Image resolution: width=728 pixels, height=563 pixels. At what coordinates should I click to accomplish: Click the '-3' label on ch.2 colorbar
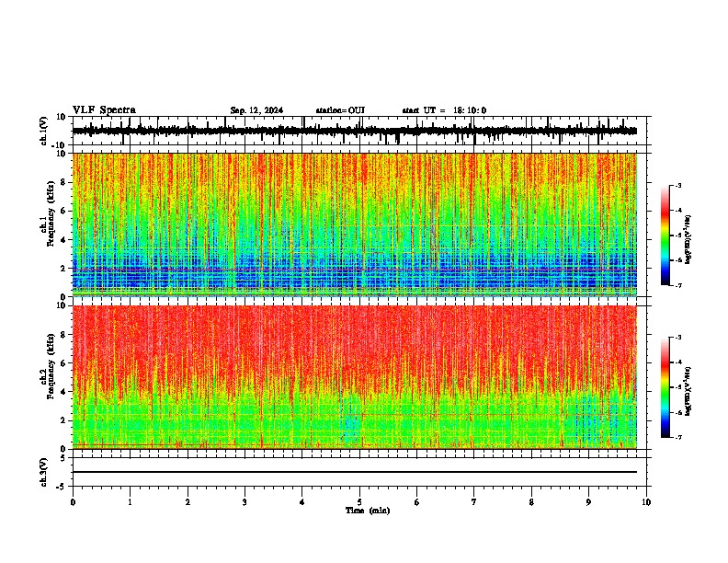(x=677, y=338)
